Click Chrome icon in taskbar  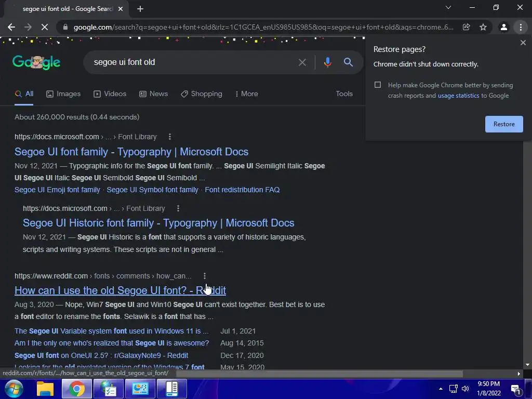pos(77,389)
